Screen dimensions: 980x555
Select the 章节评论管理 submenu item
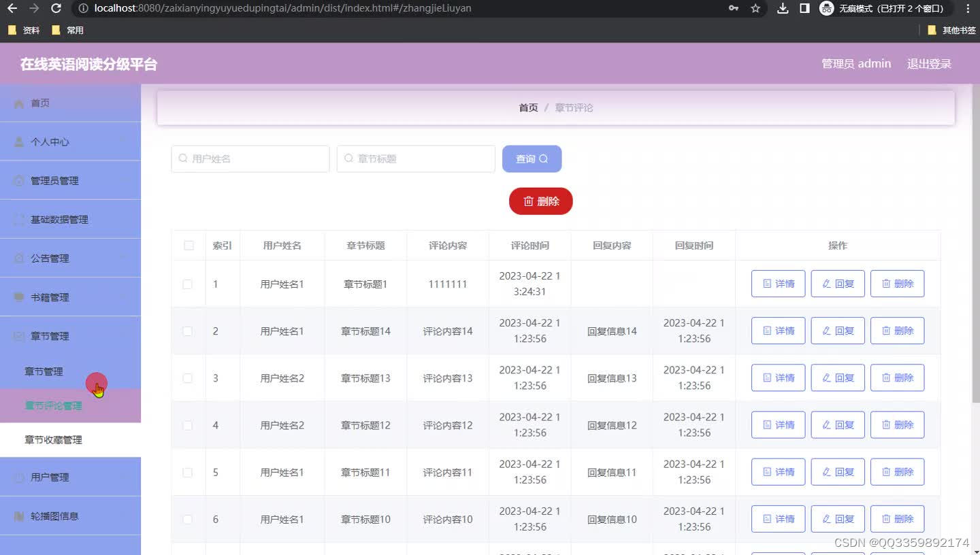(70, 405)
